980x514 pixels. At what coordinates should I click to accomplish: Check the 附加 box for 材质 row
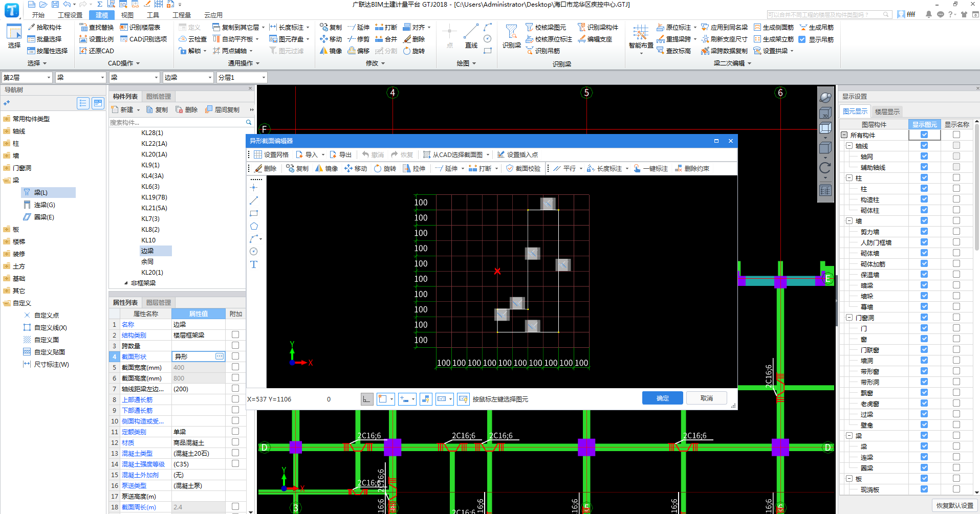point(235,442)
